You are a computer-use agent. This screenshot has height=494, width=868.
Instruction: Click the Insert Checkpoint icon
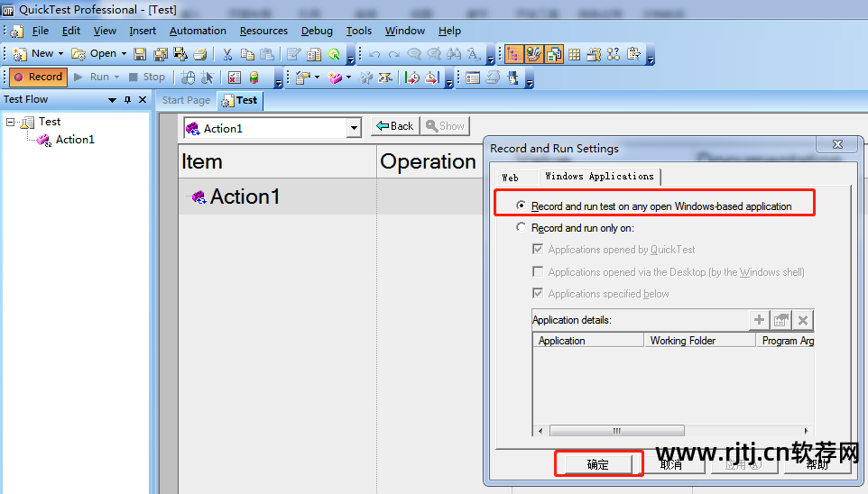(x=302, y=78)
